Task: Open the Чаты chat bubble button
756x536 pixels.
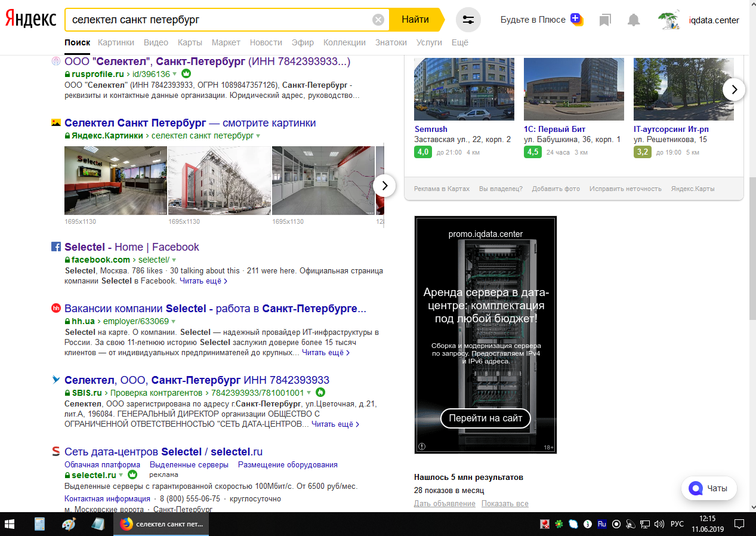Action: pos(709,488)
